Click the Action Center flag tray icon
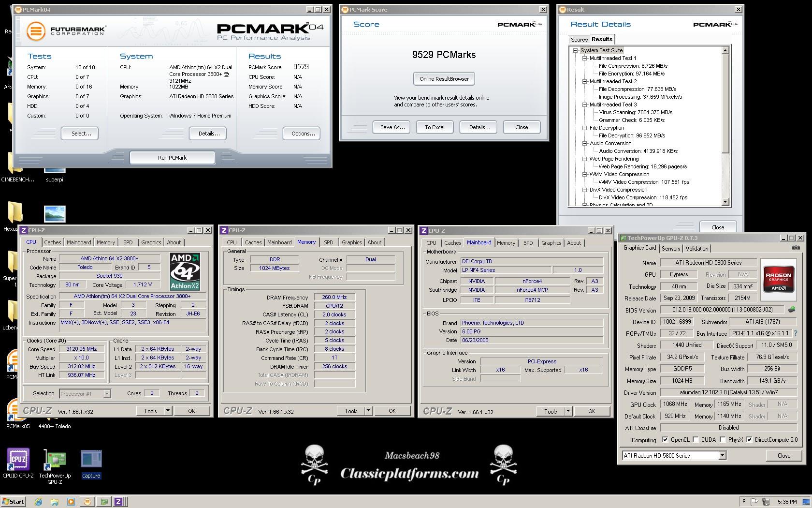The height and width of the screenshot is (508, 812). pyautogui.click(x=754, y=502)
